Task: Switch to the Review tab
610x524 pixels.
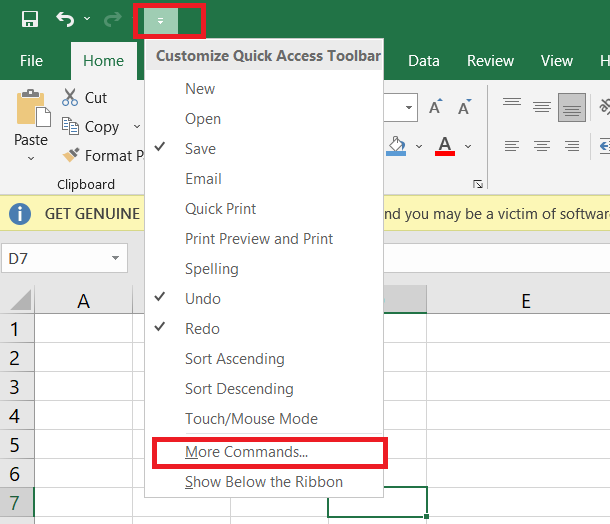Action: (x=490, y=61)
